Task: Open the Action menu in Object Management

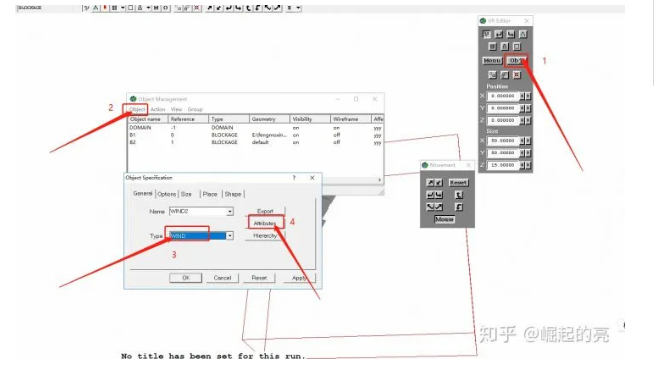Action: click(158, 109)
